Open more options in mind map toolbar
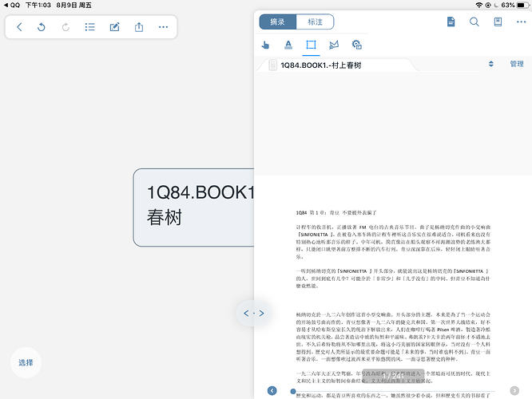Image resolution: width=532 pixels, height=399 pixels. pyautogui.click(x=163, y=27)
